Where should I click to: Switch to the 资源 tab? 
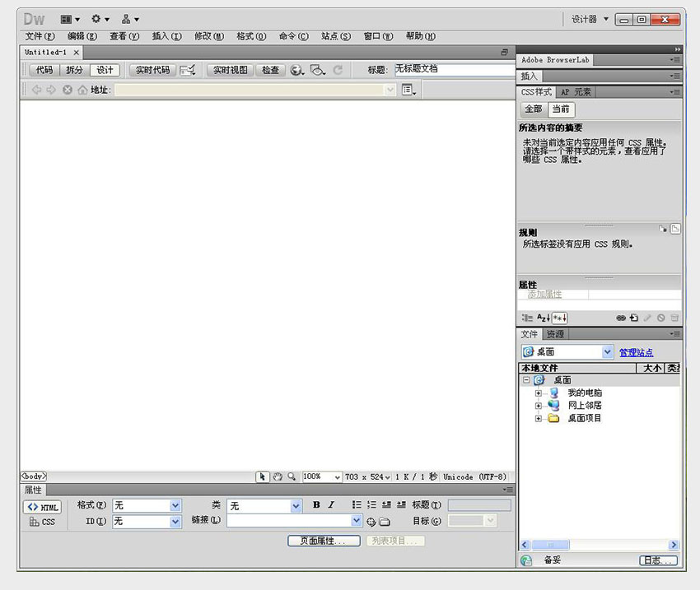555,334
